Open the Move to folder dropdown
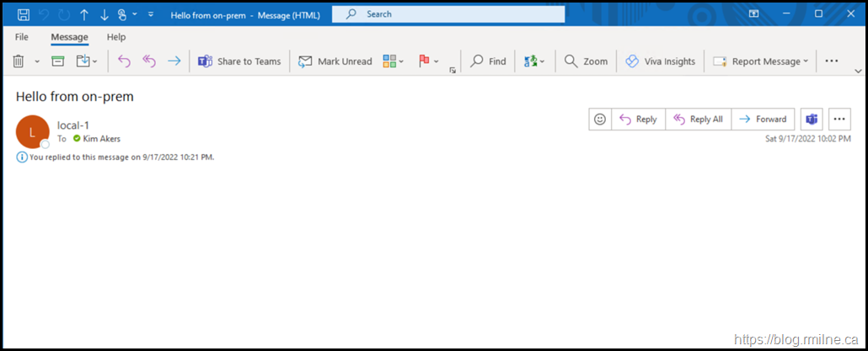 click(x=87, y=61)
